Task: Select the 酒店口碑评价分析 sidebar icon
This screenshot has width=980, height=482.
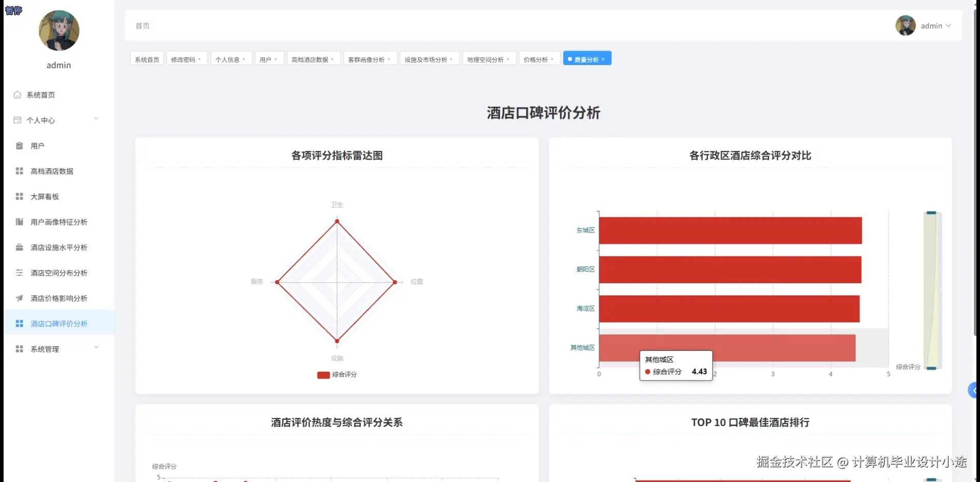Action: (x=19, y=323)
